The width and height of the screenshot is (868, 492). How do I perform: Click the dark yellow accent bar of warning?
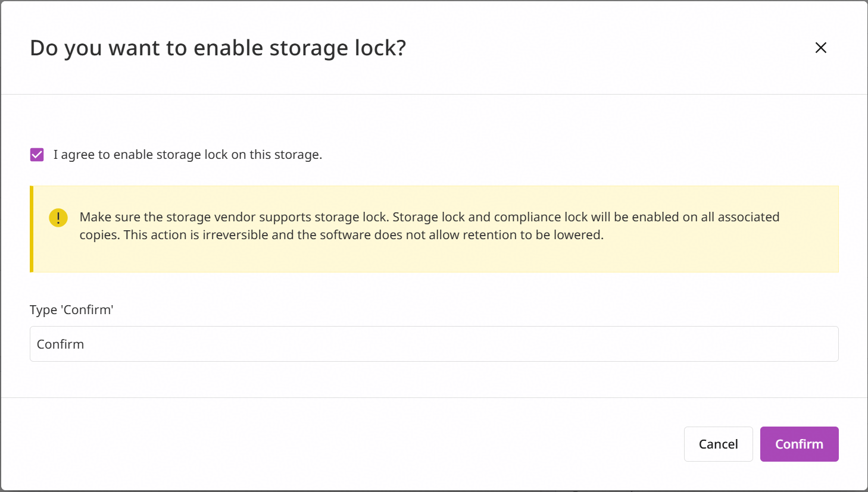[32, 229]
